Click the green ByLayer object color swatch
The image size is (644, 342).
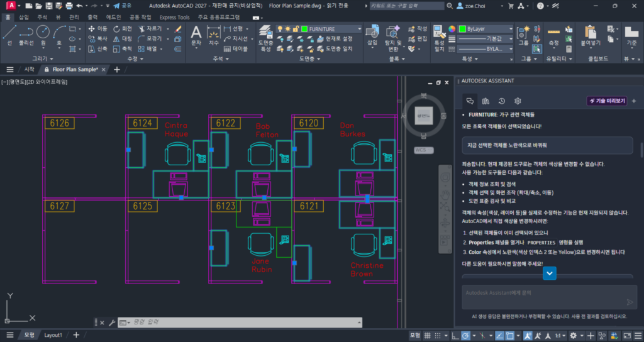pyautogui.click(x=462, y=29)
